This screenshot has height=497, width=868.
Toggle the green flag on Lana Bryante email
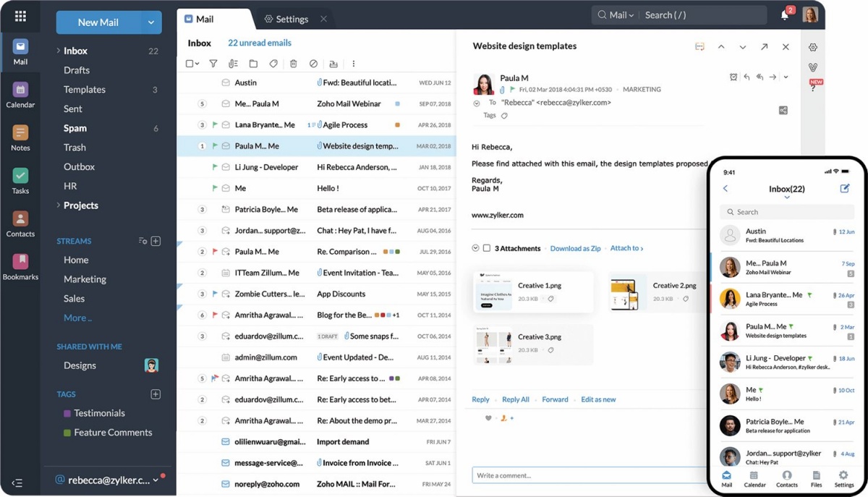point(215,124)
